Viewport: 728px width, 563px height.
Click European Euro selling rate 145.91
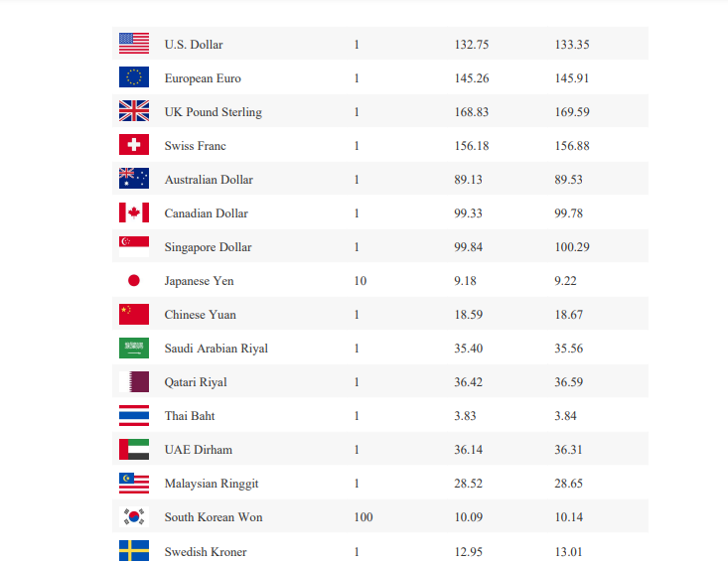[572, 78]
